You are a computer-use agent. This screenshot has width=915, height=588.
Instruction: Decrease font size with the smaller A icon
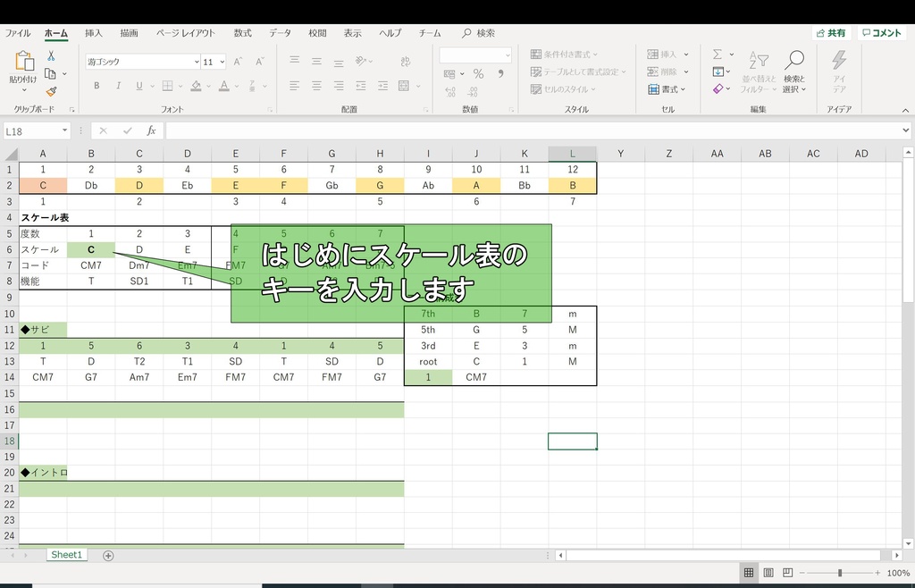(258, 62)
